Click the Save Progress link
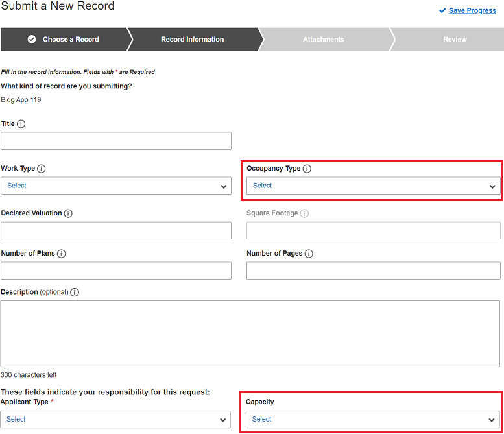 click(x=472, y=10)
